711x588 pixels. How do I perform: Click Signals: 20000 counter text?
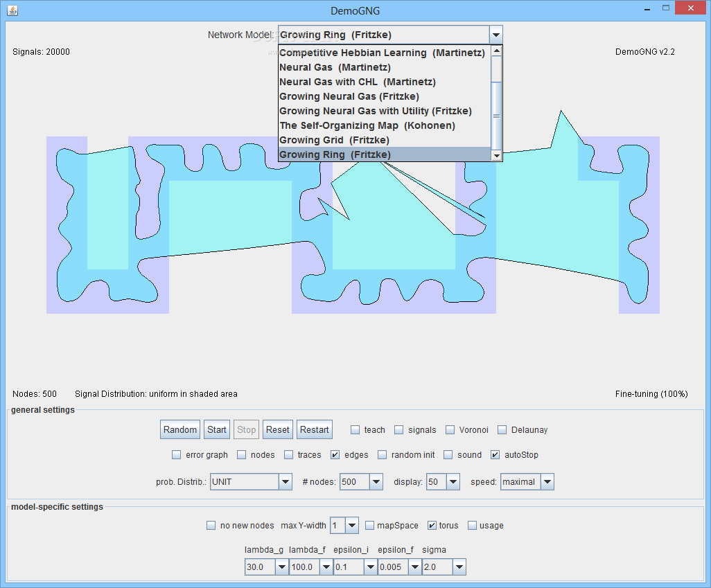(x=42, y=52)
